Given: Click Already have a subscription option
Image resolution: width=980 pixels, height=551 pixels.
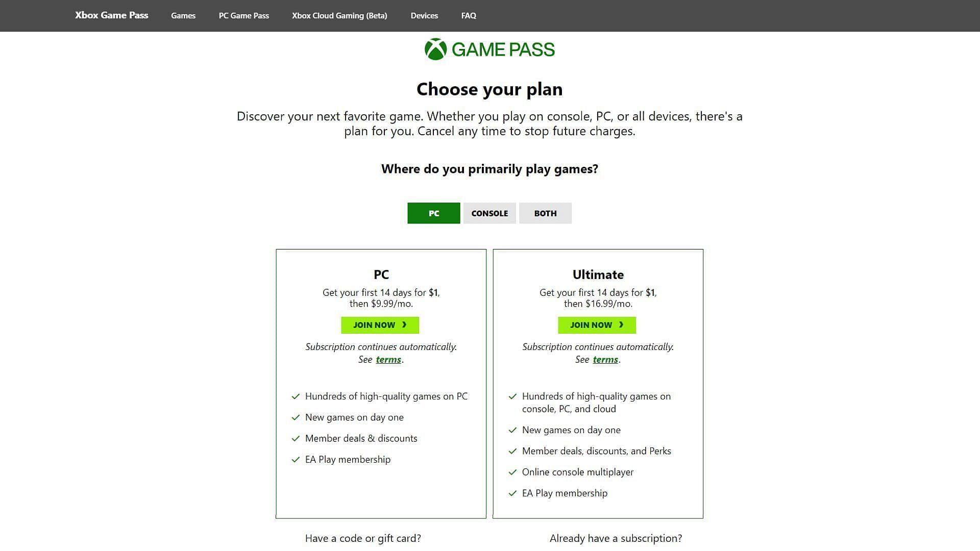Looking at the screenshot, I should [x=616, y=538].
